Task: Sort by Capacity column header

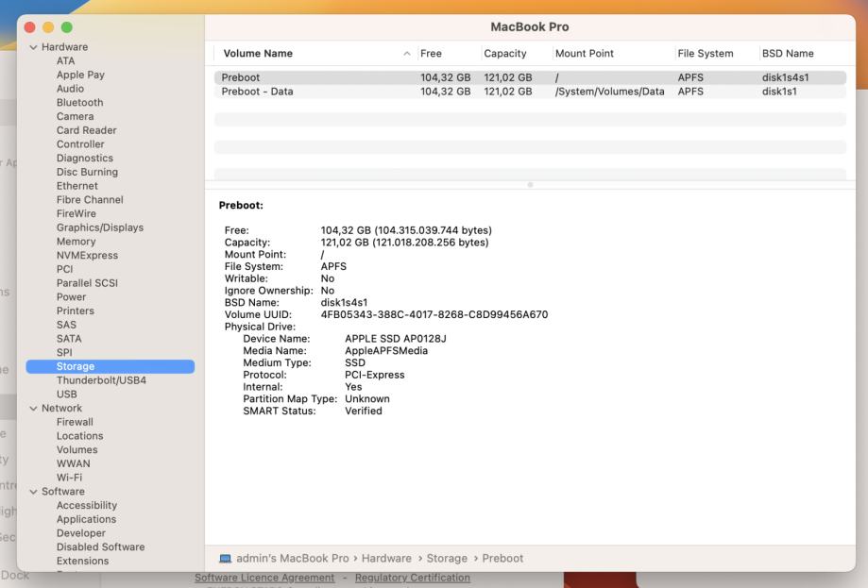Action: (x=505, y=54)
